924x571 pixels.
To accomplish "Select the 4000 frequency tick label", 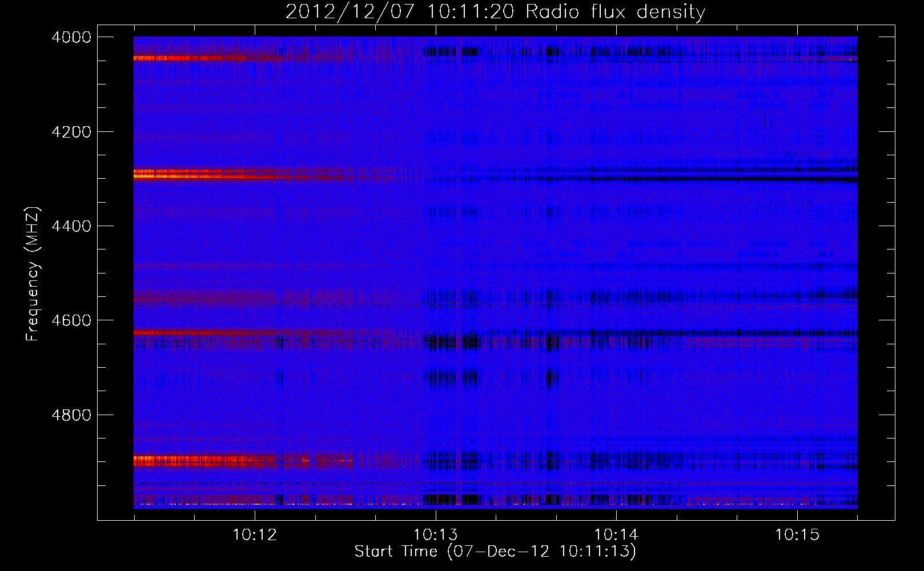I will [71, 37].
